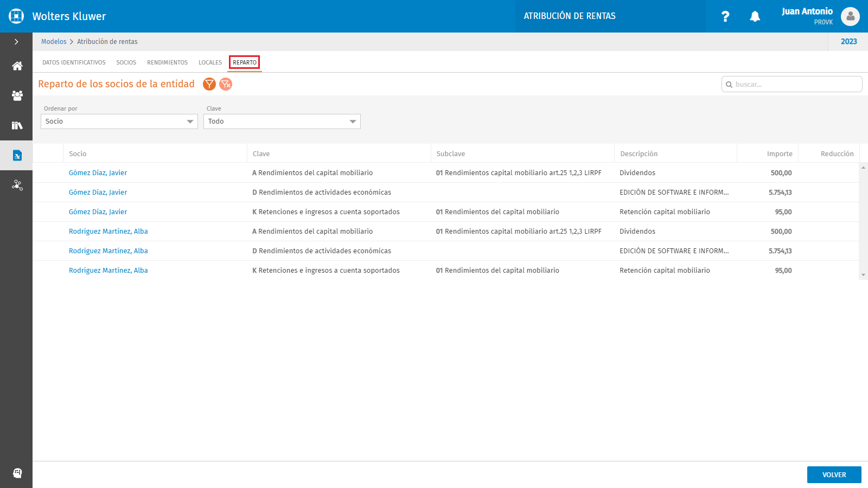
Task: Open the notifications bell icon
Action: pyautogui.click(x=755, y=16)
